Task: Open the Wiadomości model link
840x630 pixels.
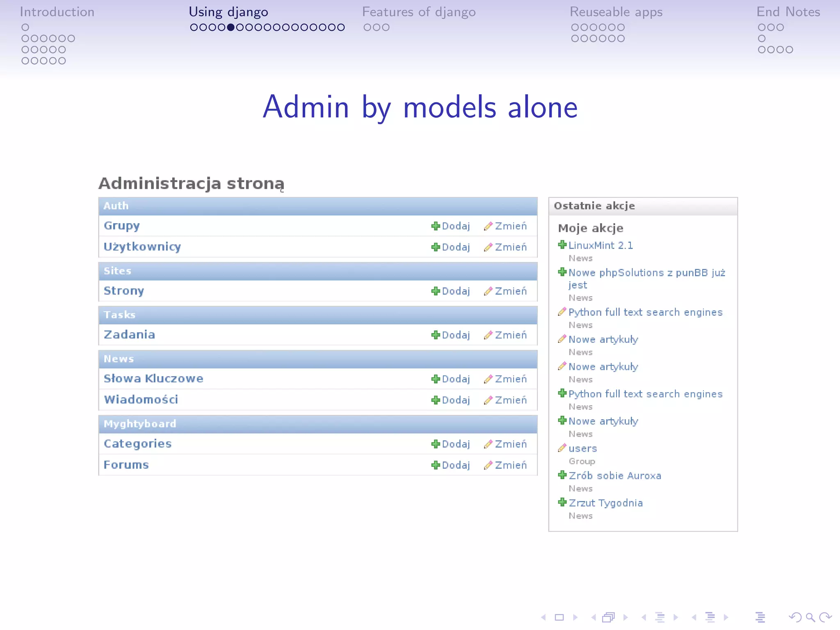Action: tap(141, 399)
